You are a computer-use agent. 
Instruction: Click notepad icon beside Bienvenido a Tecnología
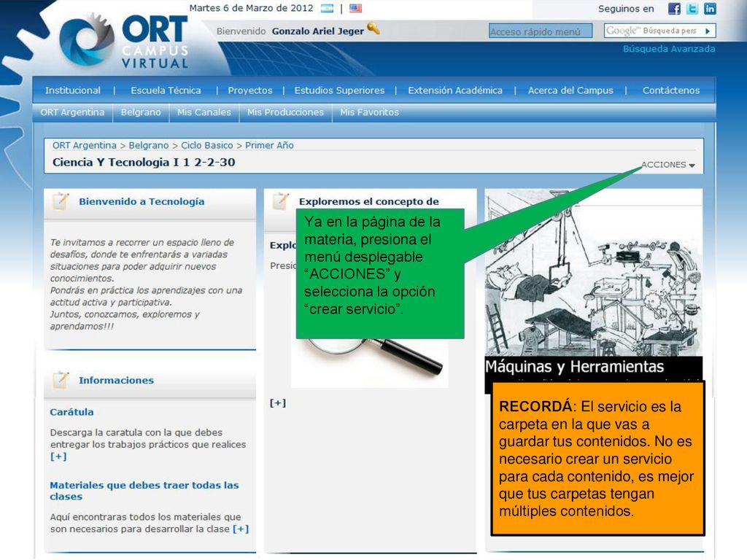click(x=61, y=201)
